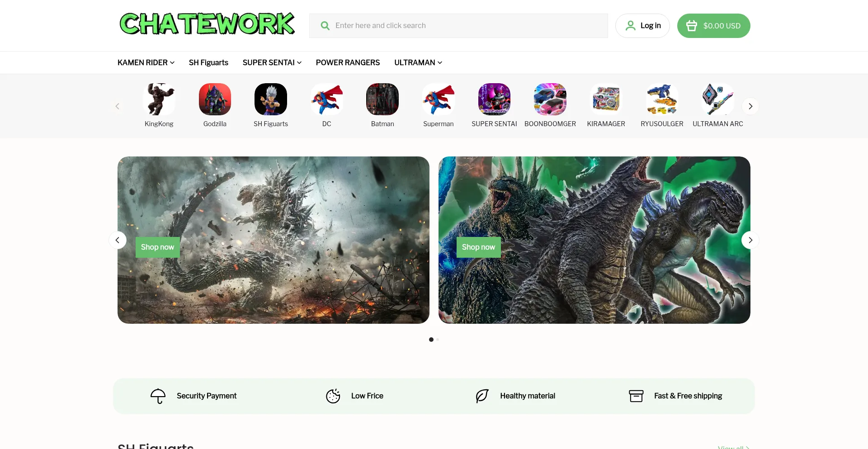Click the Godzilla category label
Screen dimensions: 868x449
coord(215,124)
